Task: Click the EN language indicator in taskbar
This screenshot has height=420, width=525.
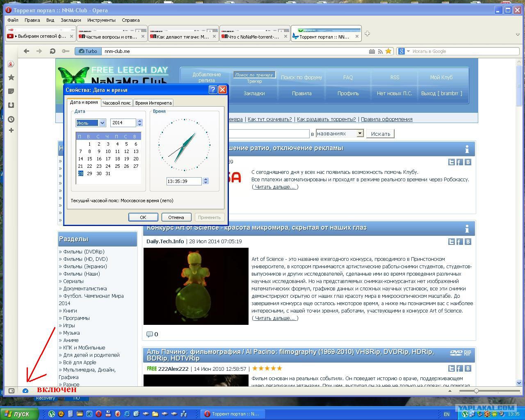Action: click(447, 414)
